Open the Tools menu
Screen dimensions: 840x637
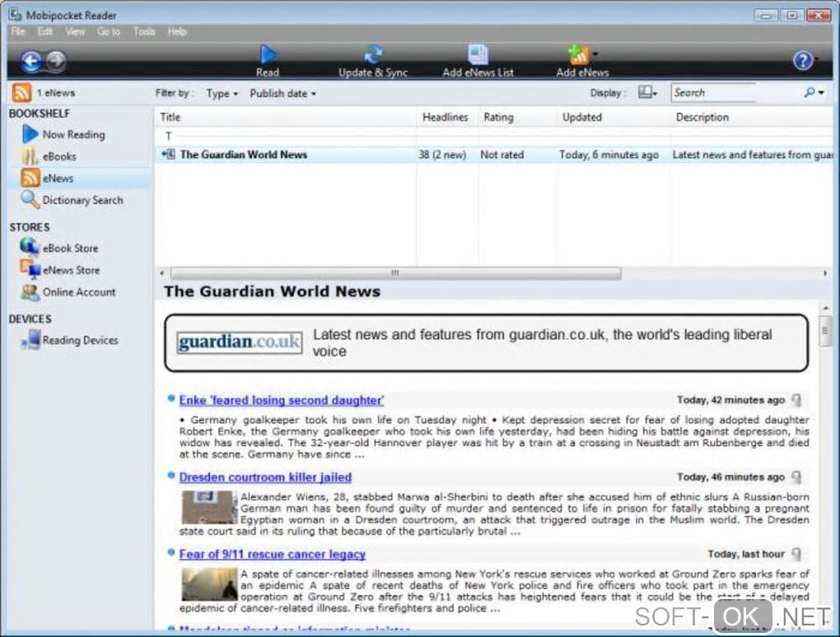[144, 31]
